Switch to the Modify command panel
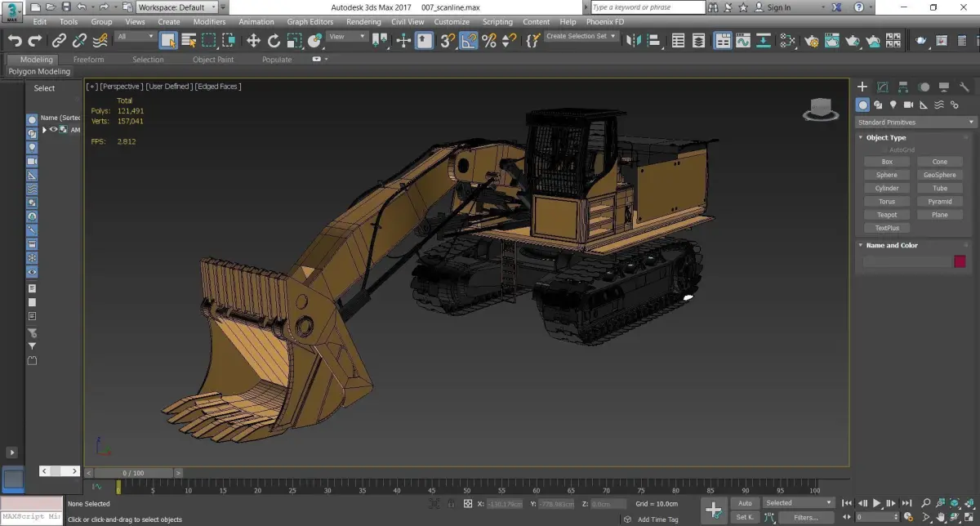This screenshot has width=980, height=526. (883, 87)
